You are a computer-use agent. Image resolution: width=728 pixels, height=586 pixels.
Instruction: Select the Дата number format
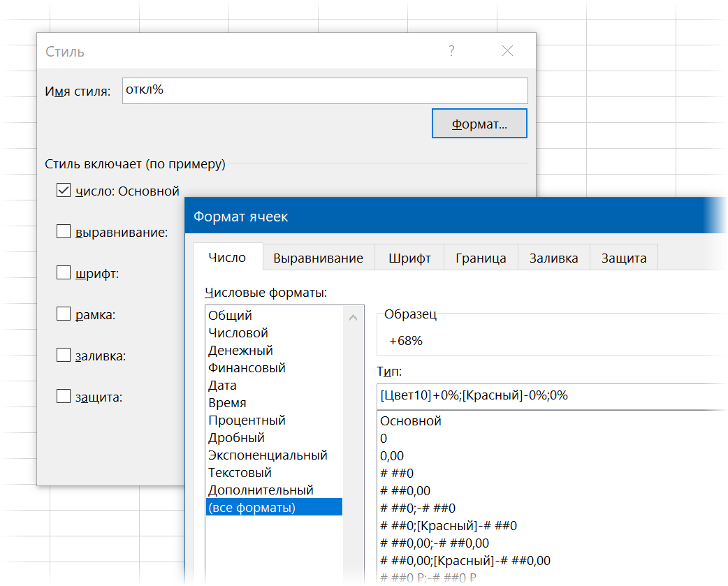(x=274, y=385)
